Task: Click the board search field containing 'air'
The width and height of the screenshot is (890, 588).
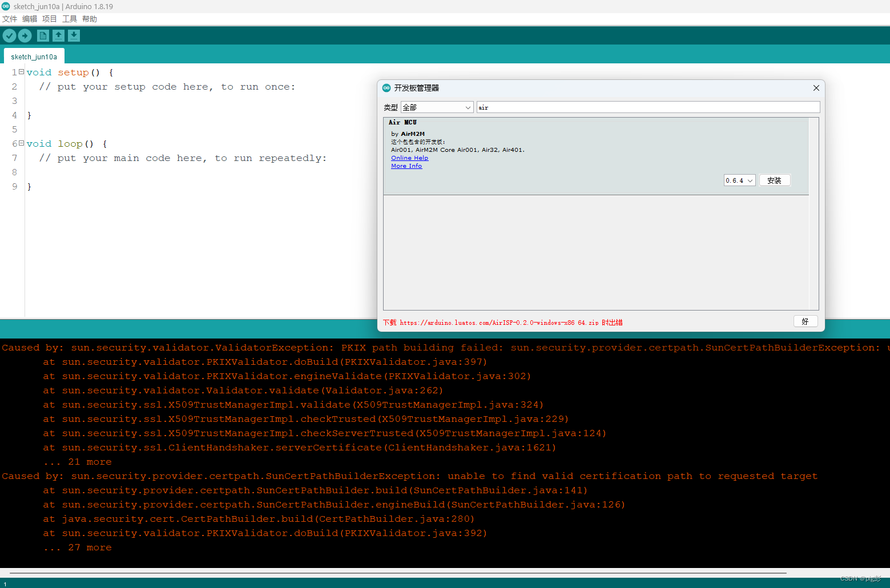Action: coord(648,107)
